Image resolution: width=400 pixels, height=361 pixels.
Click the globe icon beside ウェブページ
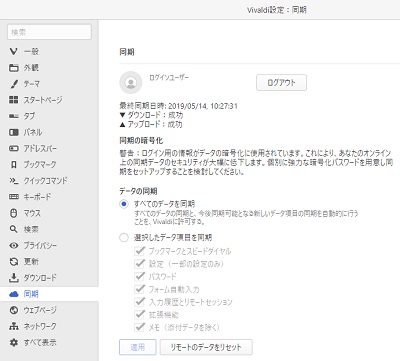[14, 310]
